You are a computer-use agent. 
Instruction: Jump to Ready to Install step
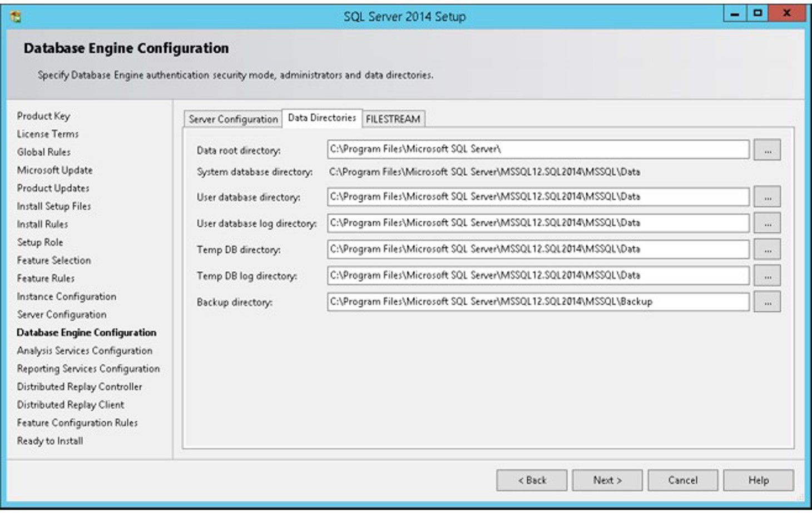coord(50,441)
